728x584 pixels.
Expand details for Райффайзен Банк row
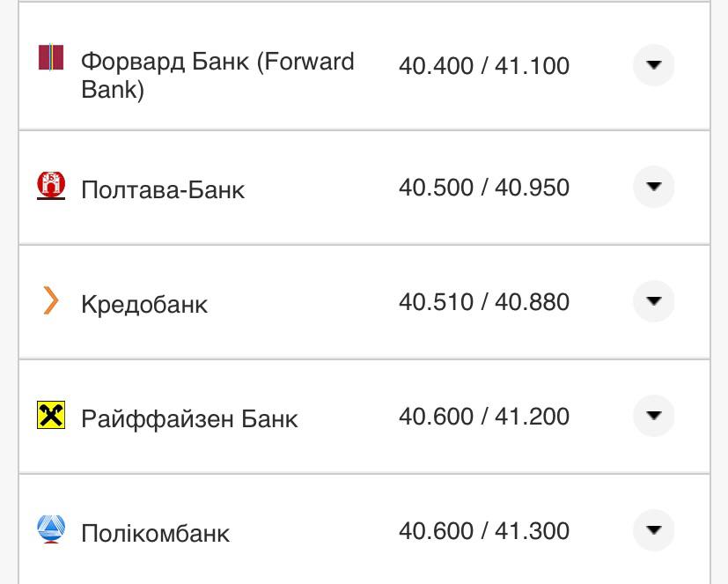point(652,416)
